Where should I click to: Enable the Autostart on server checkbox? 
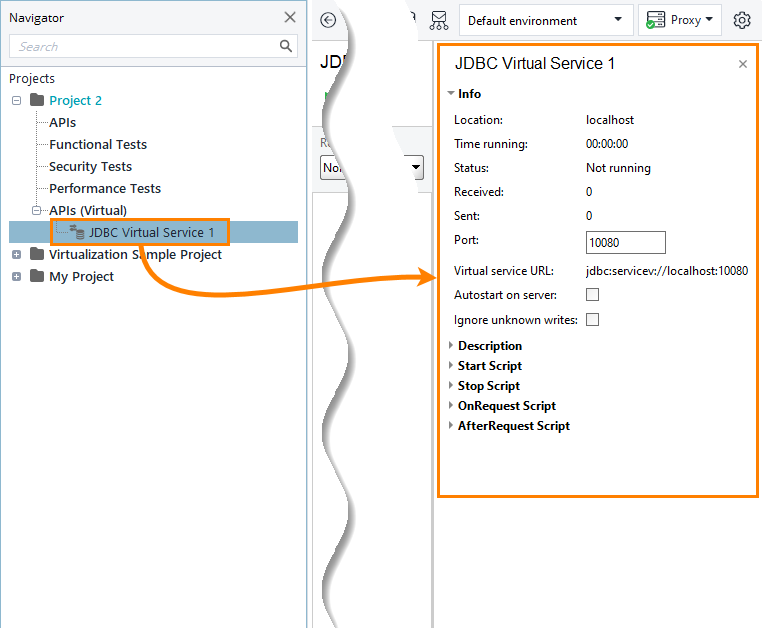point(592,295)
